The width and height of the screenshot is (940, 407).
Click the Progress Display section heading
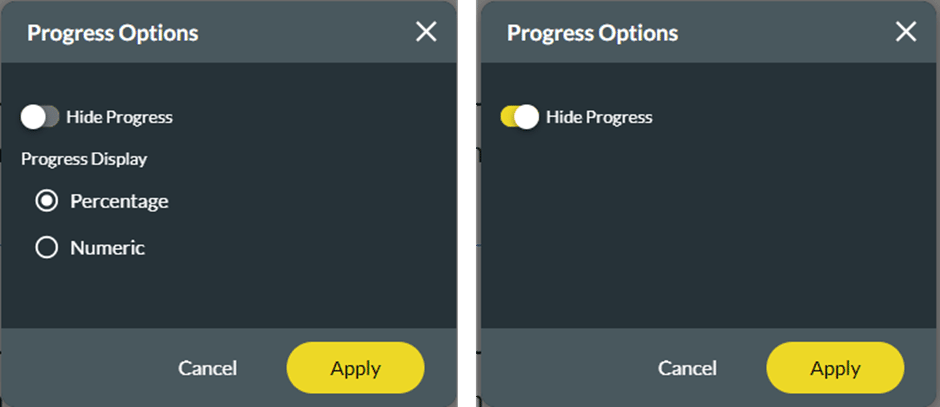(x=84, y=159)
